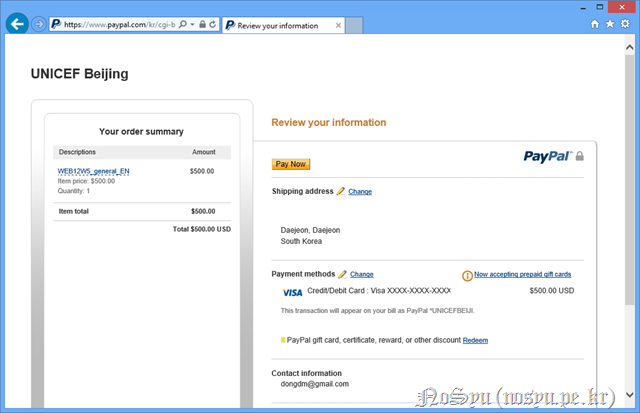
Task: Click the browser Back arrow button
Action: (x=17, y=23)
